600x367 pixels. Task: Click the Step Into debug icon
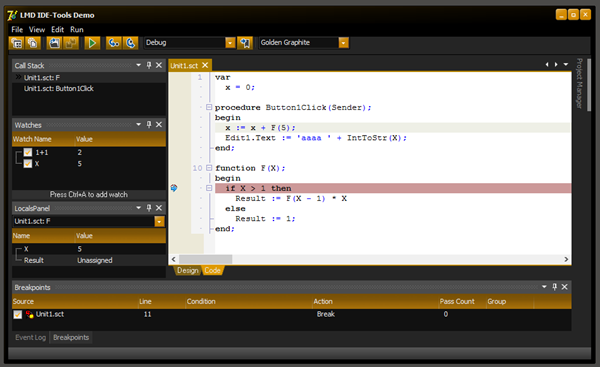114,43
